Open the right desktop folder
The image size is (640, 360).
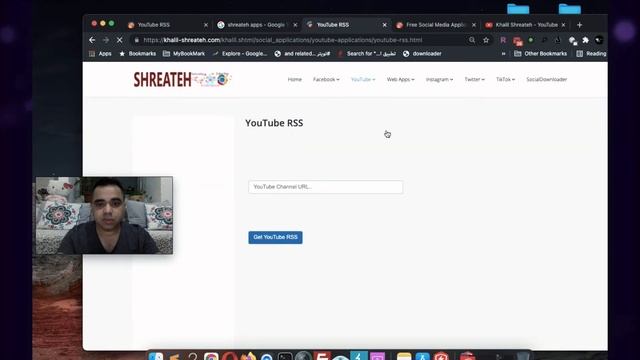(x=569, y=8)
